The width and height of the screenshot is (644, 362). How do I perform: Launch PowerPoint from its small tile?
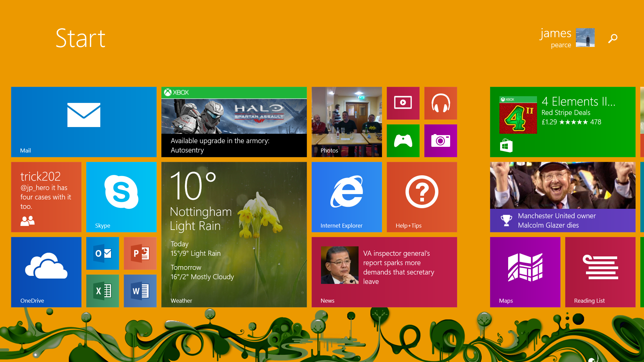point(140,253)
